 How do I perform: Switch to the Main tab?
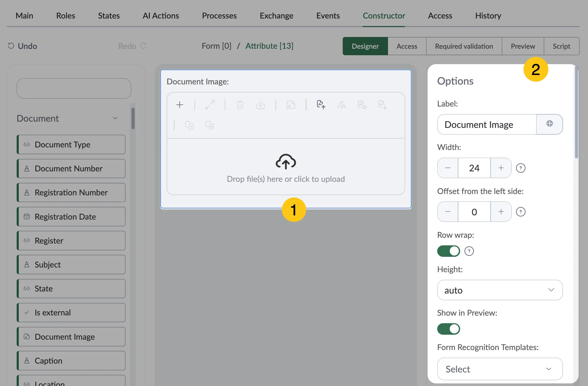coord(24,16)
